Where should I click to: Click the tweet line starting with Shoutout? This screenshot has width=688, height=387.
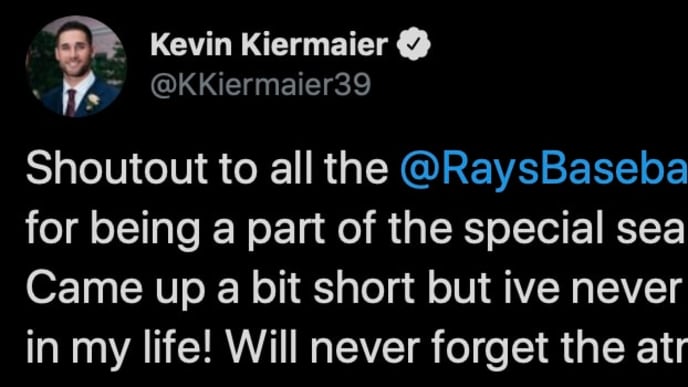(357, 170)
